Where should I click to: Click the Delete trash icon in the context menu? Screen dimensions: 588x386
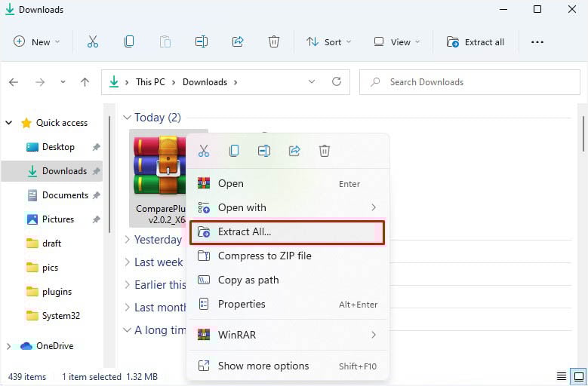point(325,151)
